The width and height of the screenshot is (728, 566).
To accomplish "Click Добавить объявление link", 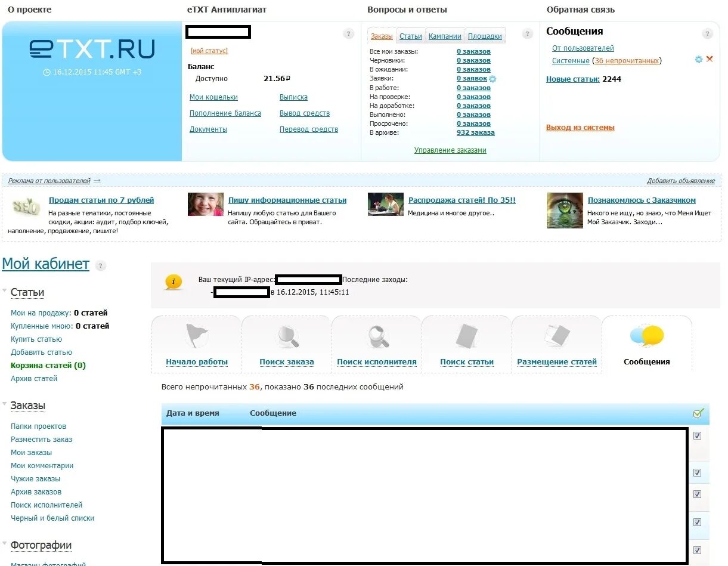I will (x=681, y=181).
